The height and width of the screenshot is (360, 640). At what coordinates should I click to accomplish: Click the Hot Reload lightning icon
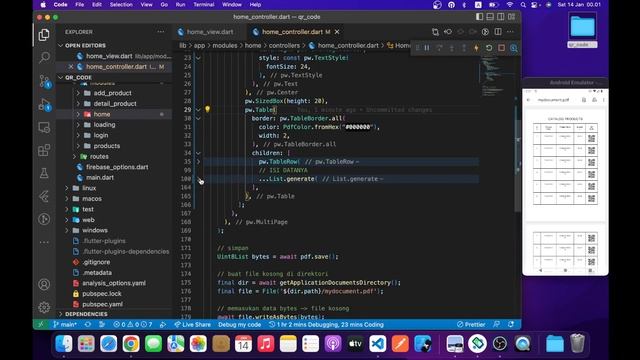click(x=476, y=48)
